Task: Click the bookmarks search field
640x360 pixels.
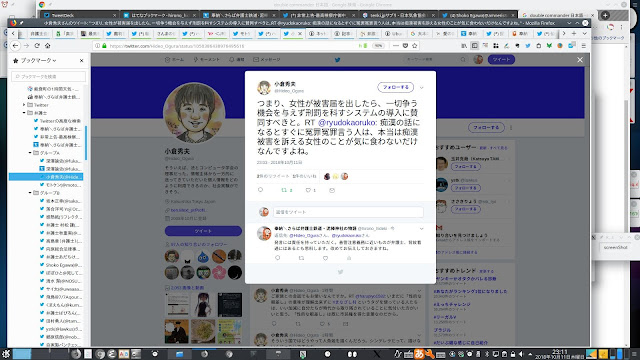Action: (49, 76)
